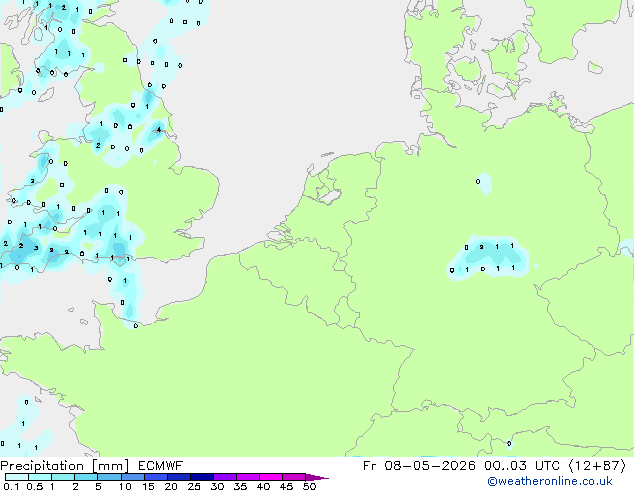Click the '(12+87)' forecast offset text
Viewport: 634px width, 490px height.
(597, 466)
